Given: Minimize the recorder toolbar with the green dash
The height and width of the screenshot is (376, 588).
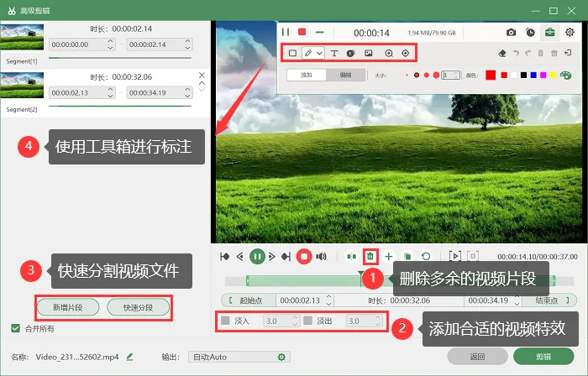Looking at the screenshot, I should click(x=319, y=32).
